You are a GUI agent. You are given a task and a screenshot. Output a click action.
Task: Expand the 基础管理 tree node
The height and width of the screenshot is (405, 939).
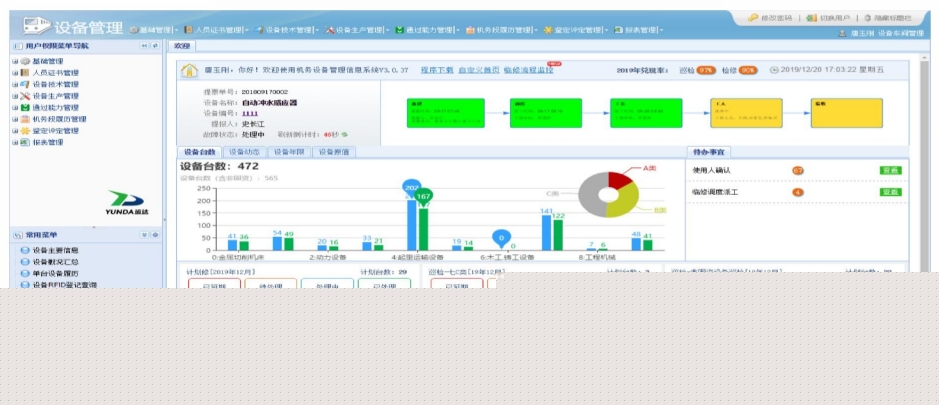15,62
